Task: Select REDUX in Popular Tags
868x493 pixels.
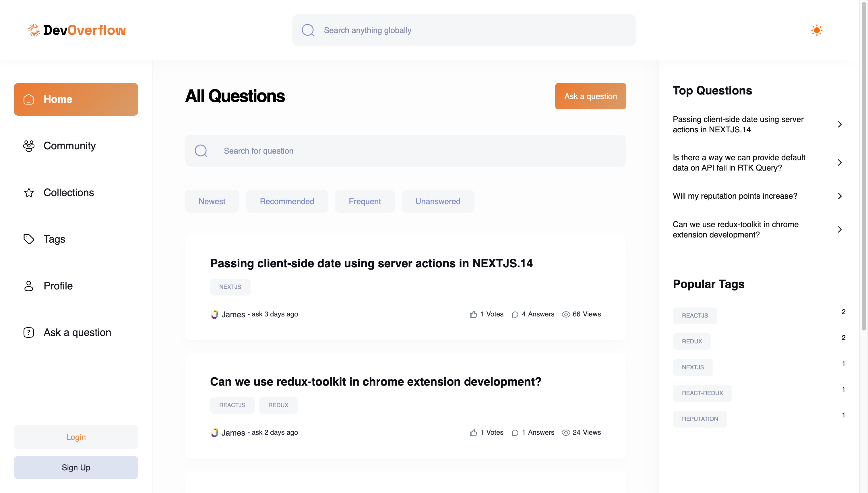Action: tap(692, 342)
